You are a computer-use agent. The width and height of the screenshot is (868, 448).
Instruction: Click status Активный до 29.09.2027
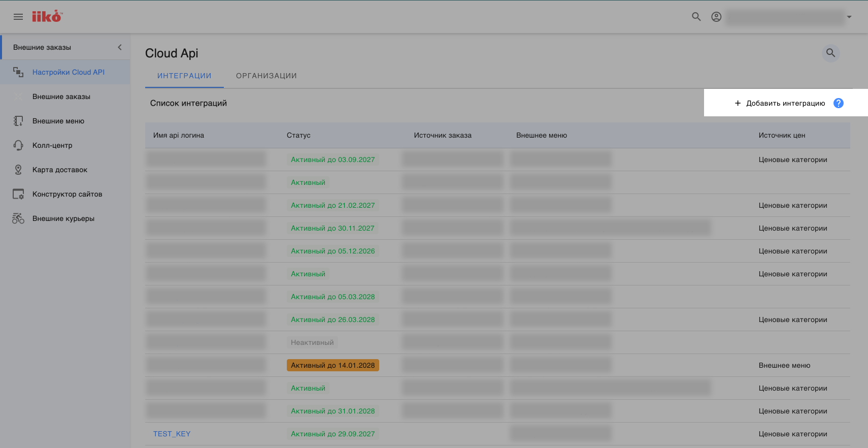click(x=332, y=434)
